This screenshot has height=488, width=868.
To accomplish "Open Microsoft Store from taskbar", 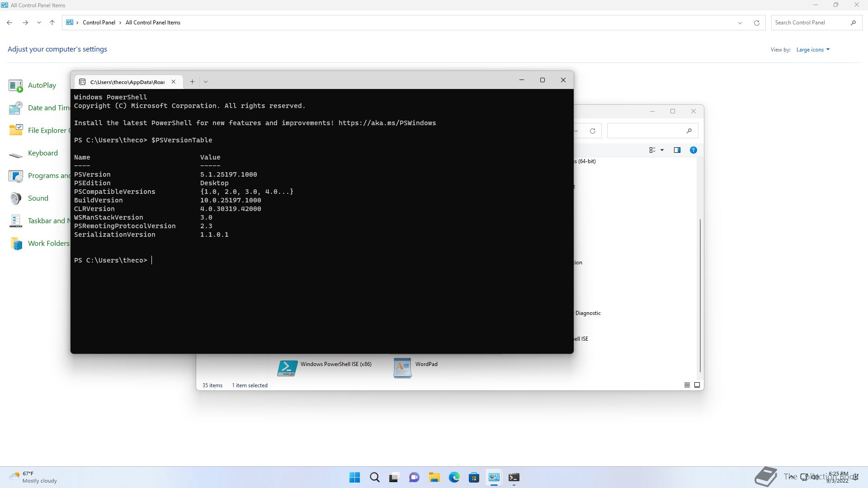I will pos(474,477).
